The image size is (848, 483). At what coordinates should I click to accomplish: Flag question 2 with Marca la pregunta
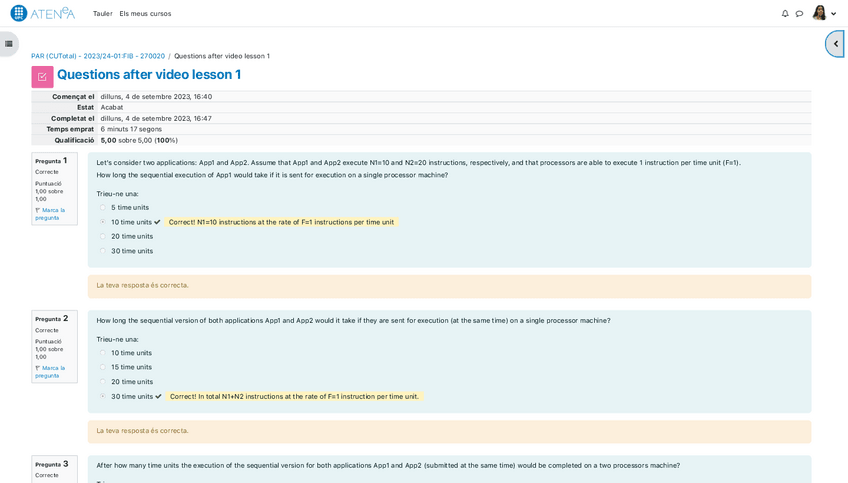pos(52,372)
